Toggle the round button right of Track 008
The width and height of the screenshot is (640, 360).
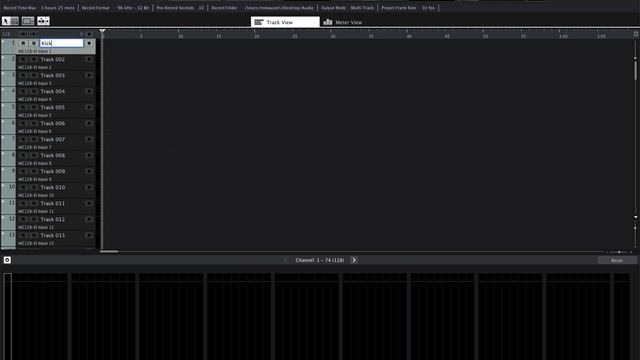coord(89,156)
